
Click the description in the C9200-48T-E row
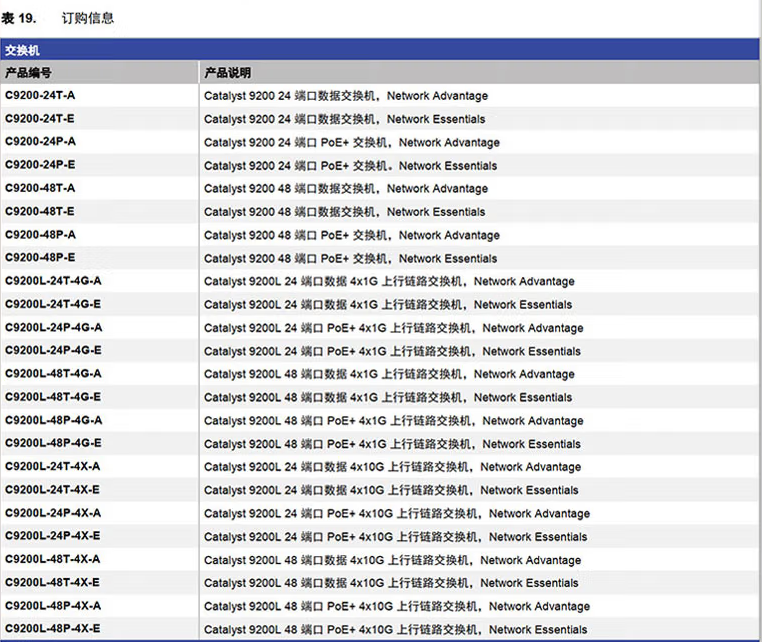pyautogui.click(x=344, y=212)
